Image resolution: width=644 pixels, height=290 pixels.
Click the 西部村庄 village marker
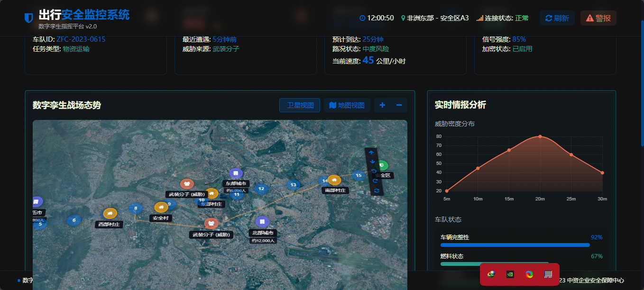tap(110, 214)
